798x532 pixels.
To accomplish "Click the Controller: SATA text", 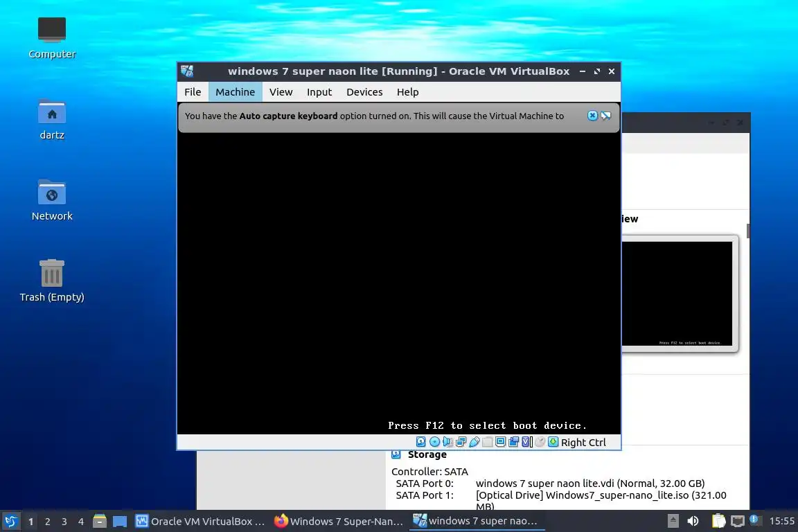I will point(429,472).
